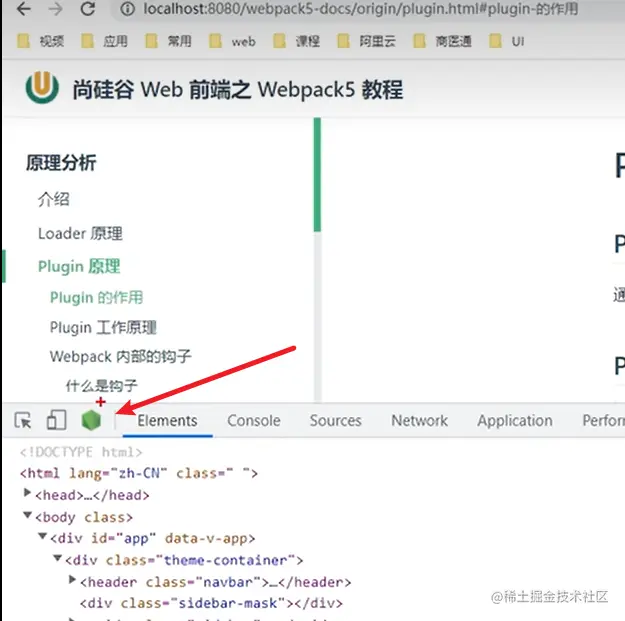Switch to the Network tab
Image resolution: width=625 pixels, height=621 pixels.
tap(419, 421)
